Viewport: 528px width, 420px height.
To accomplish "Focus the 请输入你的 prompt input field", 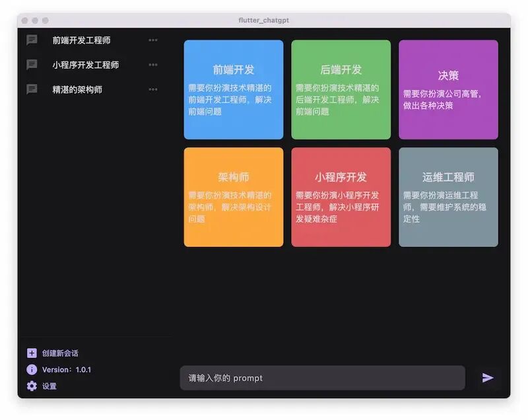I will [x=323, y=378].
